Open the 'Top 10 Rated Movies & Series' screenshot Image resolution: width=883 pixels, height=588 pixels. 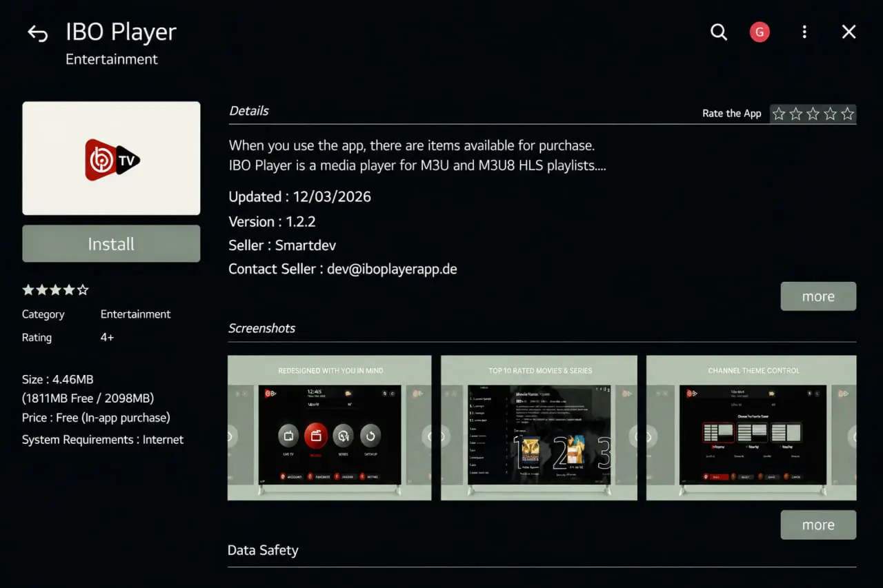(539, 427)
